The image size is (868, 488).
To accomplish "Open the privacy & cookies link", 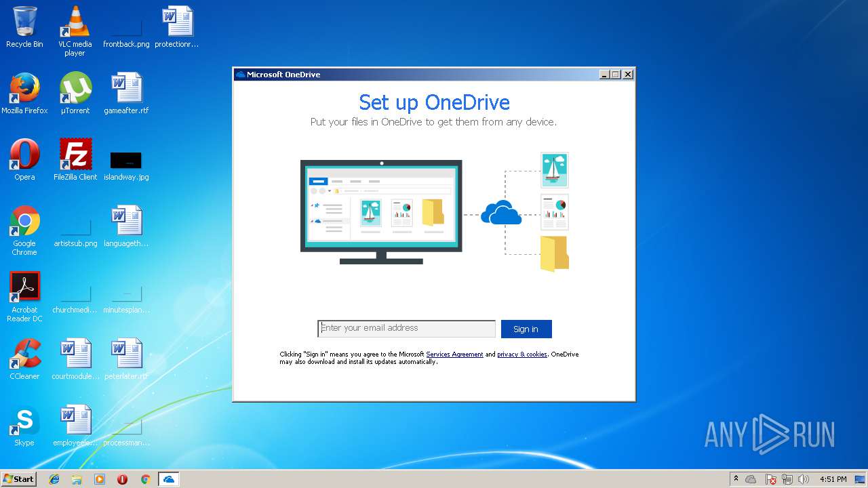I will coord(522,354).
